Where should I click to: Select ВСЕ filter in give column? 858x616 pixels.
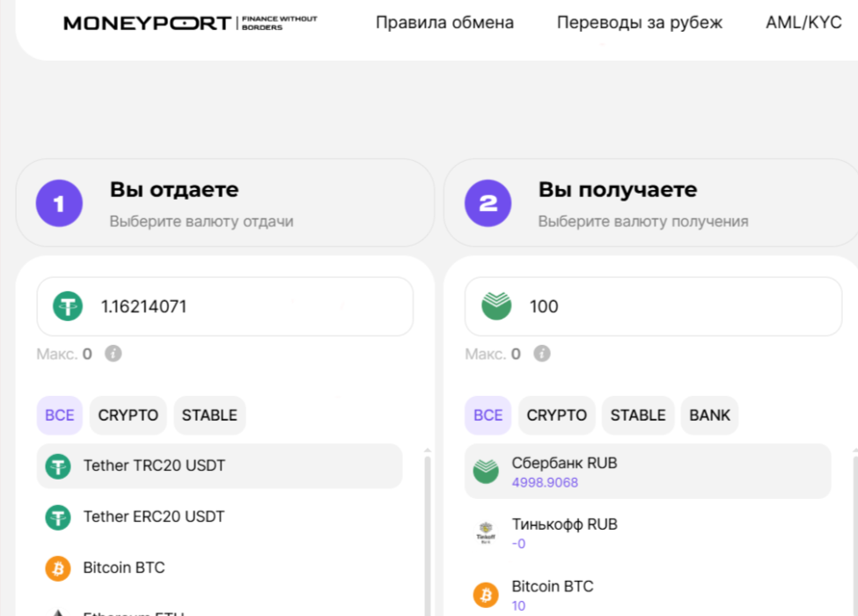click(x=60, y=415)
